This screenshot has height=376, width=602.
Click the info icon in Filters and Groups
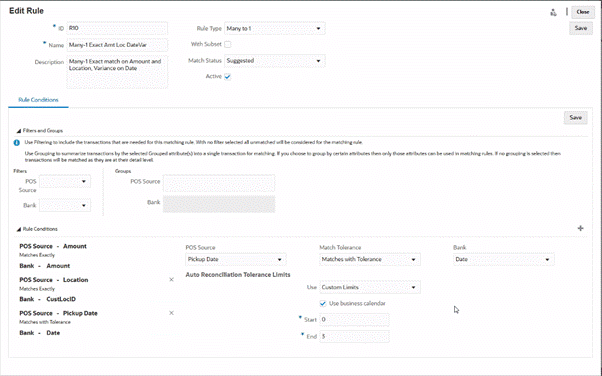click(17, 142)
